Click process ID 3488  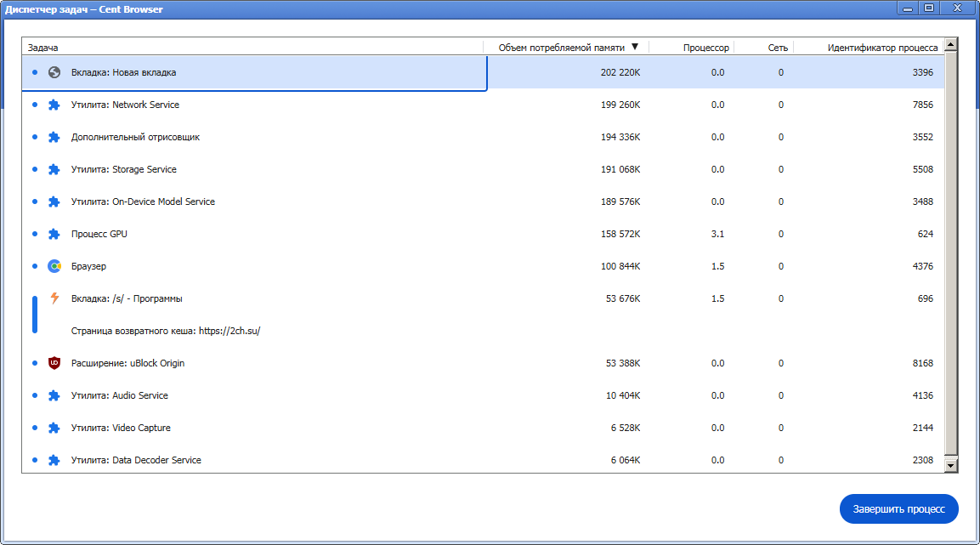pyautogui.click(x=922, y=202)
